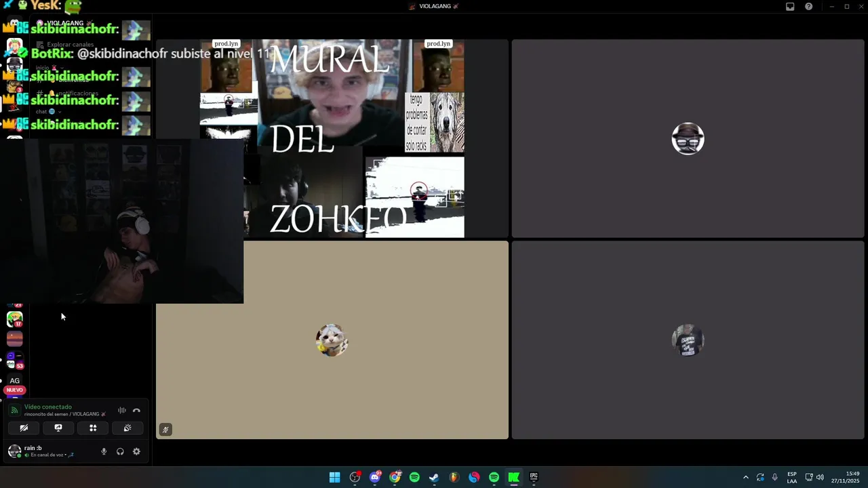
Task: Open FL Studio from the taskbar
Action: click(454, 477)
